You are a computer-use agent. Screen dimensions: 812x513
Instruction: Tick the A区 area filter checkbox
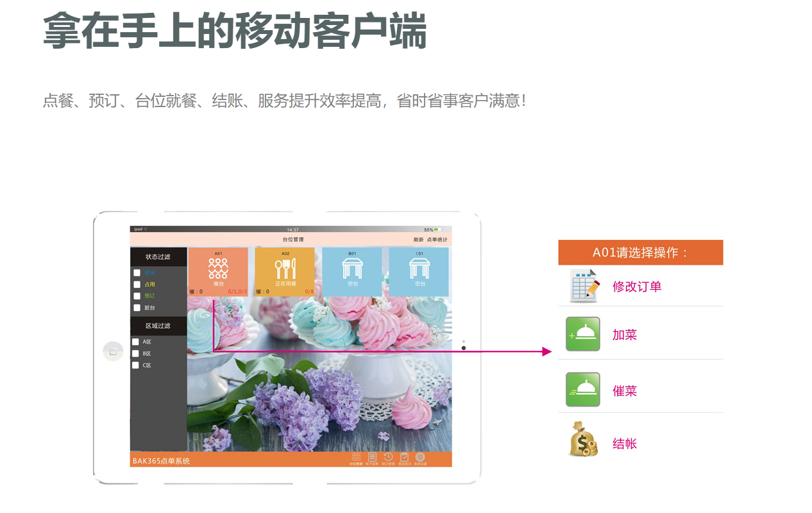(135, 342)
